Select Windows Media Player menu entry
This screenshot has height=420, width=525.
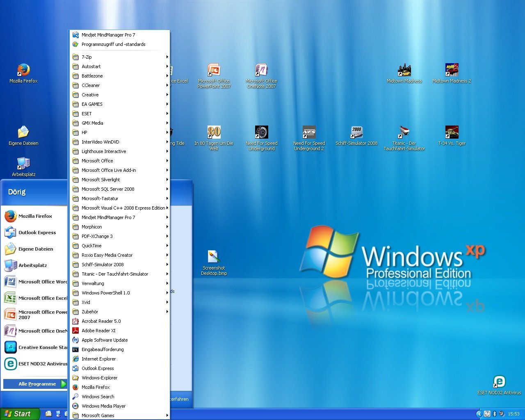120,406
